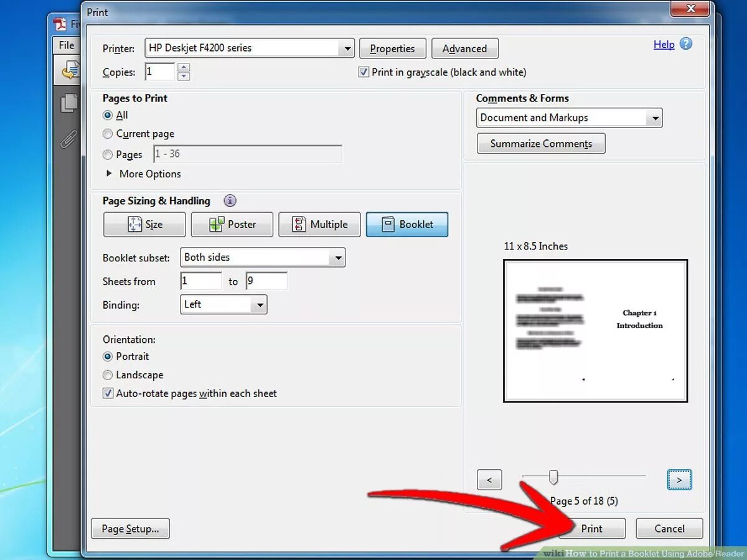Select All pages radio button
Image resolution: width=747 pixels, height=560 pixels.
pyautogui.click(x=108, y=115)
